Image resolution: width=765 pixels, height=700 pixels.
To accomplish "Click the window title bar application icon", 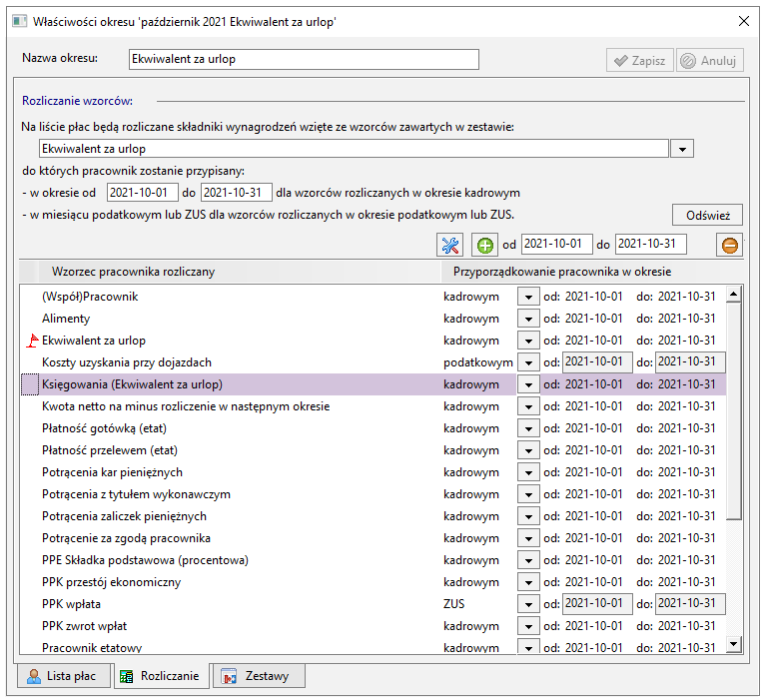I will tap(19, 21).
